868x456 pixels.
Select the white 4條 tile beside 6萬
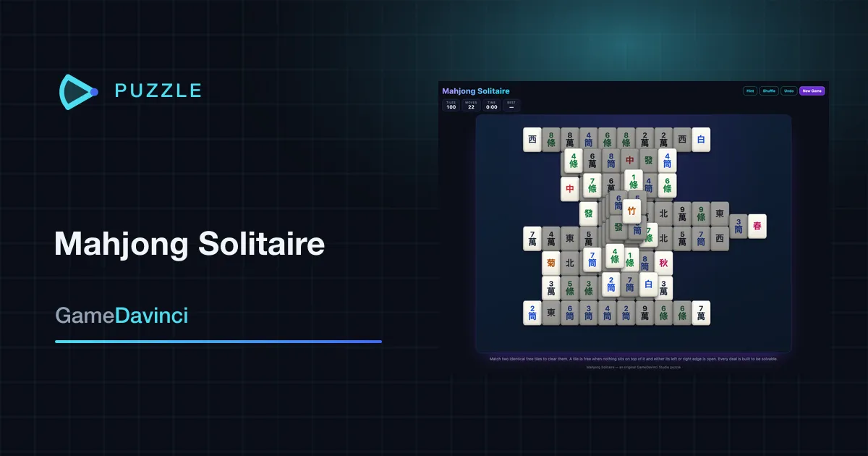click(574, 161)
